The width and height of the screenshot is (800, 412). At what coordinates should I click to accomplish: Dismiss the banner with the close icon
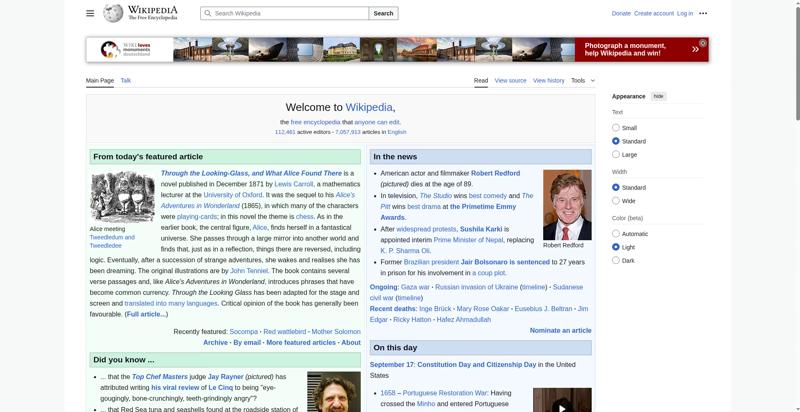703,43
